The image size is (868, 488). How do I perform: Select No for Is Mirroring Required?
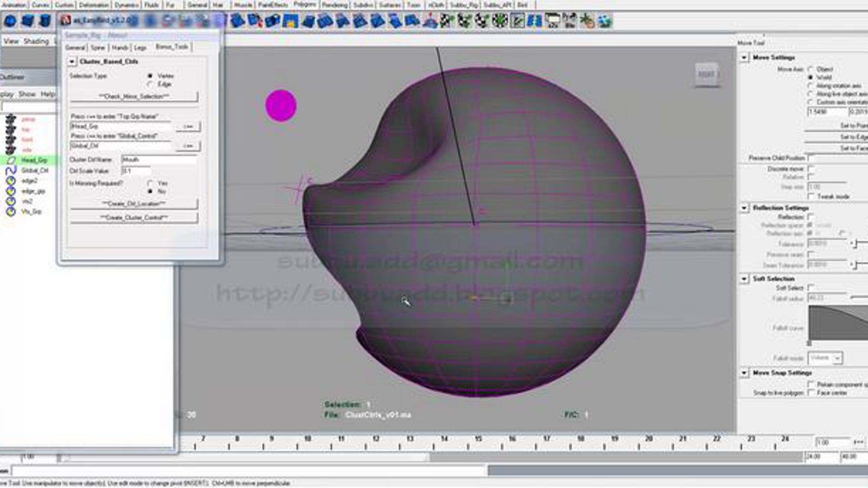click(150, 192)
